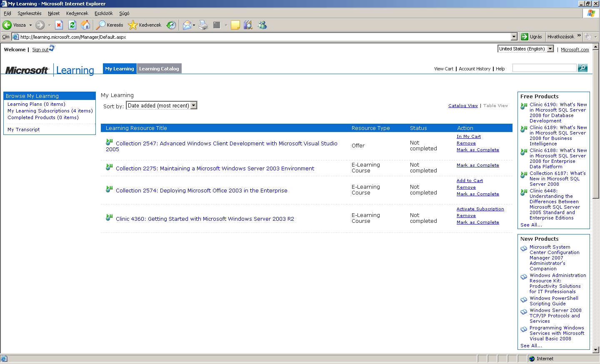Click the dark Edit page toolbar icon
The image size is (600, 364).
click(x=217, y=25)
